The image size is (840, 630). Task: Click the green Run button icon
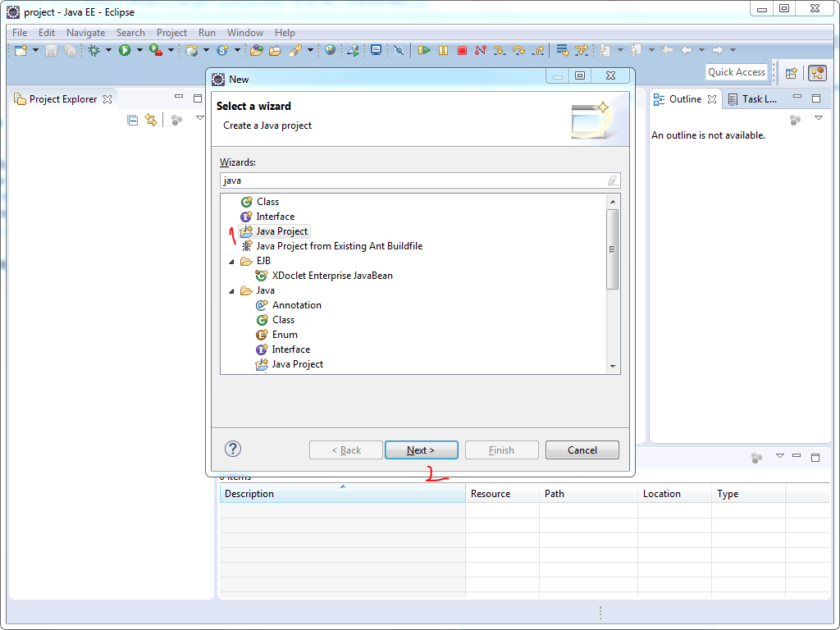125,50
